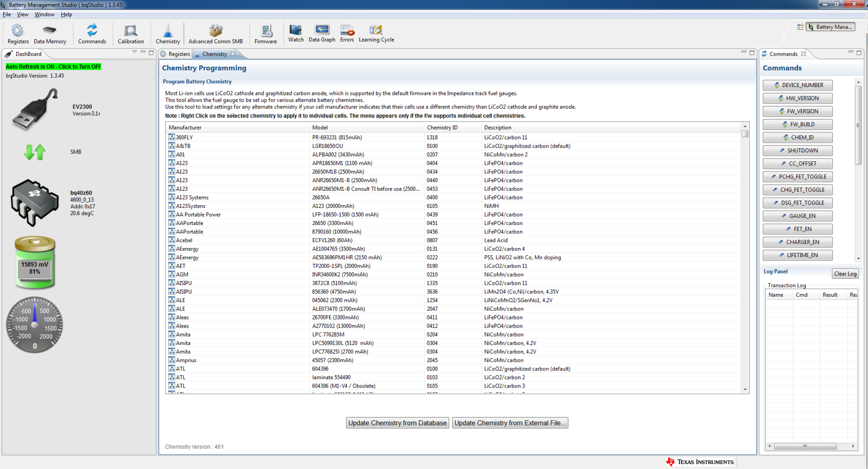Viewport: 868px width, 469px height.
Task: Open Advanced Comm SMB tool
Action: pos(216,34)
